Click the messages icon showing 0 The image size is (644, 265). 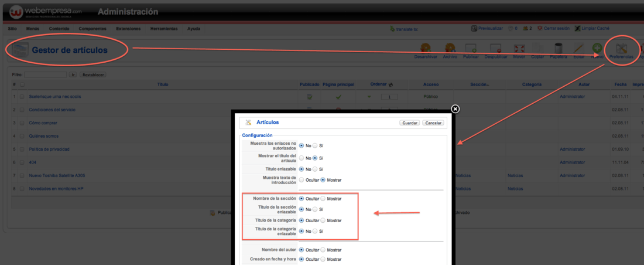click(511, 28)
